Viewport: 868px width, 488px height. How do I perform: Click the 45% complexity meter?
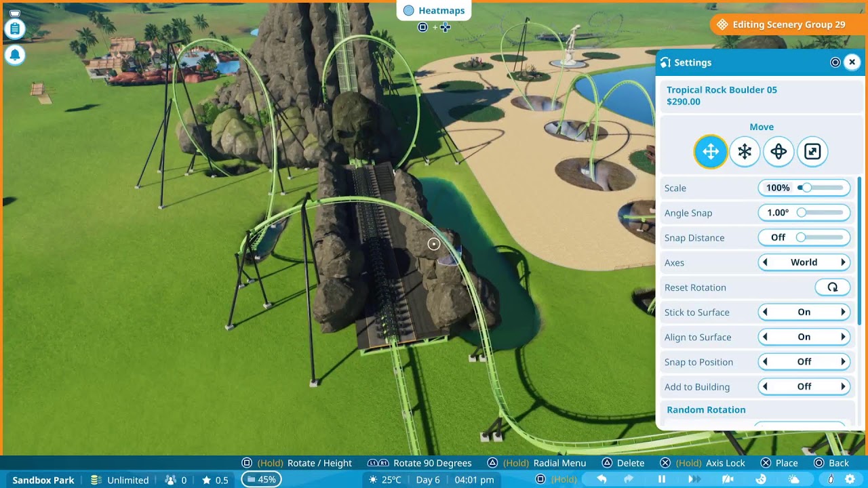point(262,479)
